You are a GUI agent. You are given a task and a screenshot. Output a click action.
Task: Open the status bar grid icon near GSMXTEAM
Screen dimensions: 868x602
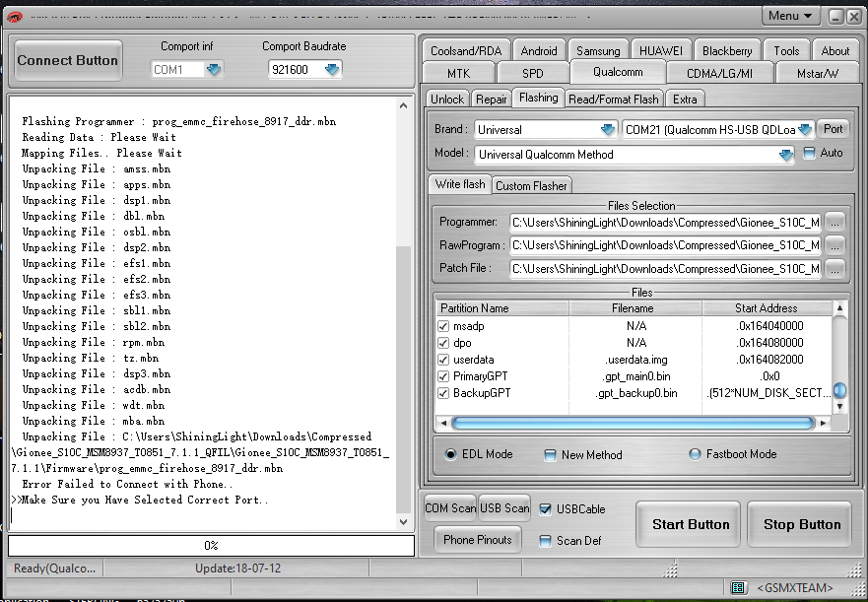(x=737, y=587)
